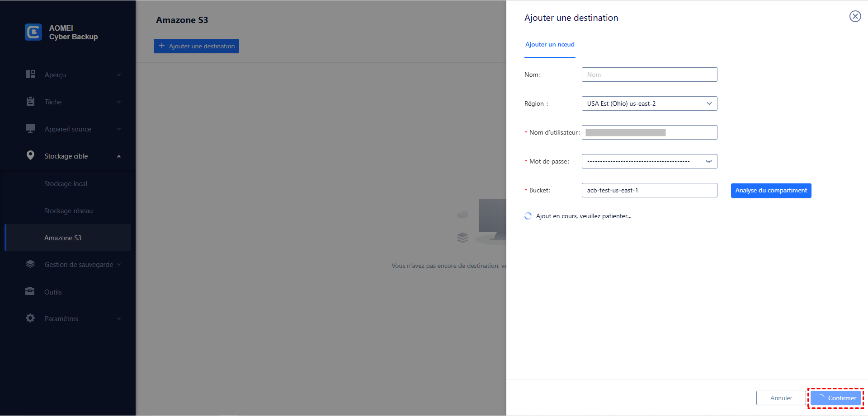Click the Tâche clipboard icon
The width and height of the screenshot is (868, 416).
30,101
